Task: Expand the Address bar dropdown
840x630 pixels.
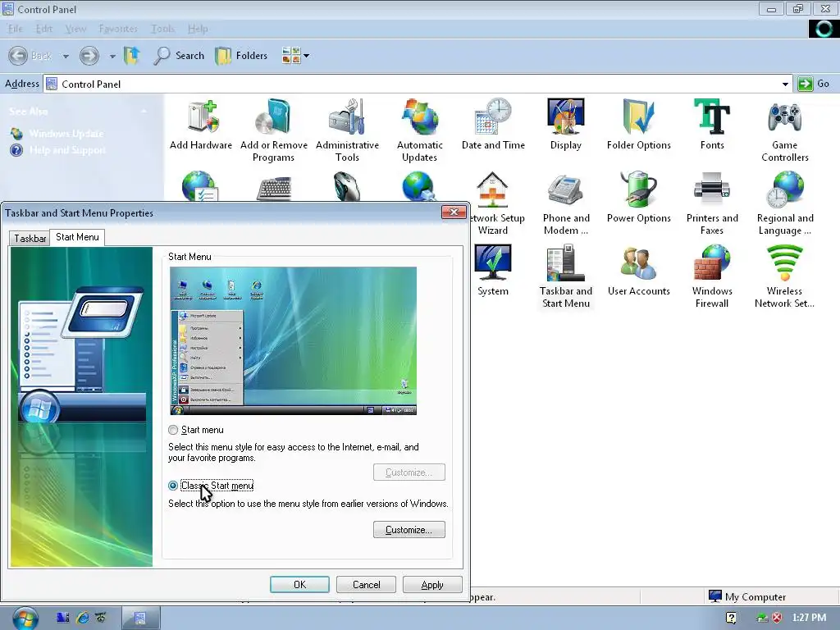Action: (785, 84)
